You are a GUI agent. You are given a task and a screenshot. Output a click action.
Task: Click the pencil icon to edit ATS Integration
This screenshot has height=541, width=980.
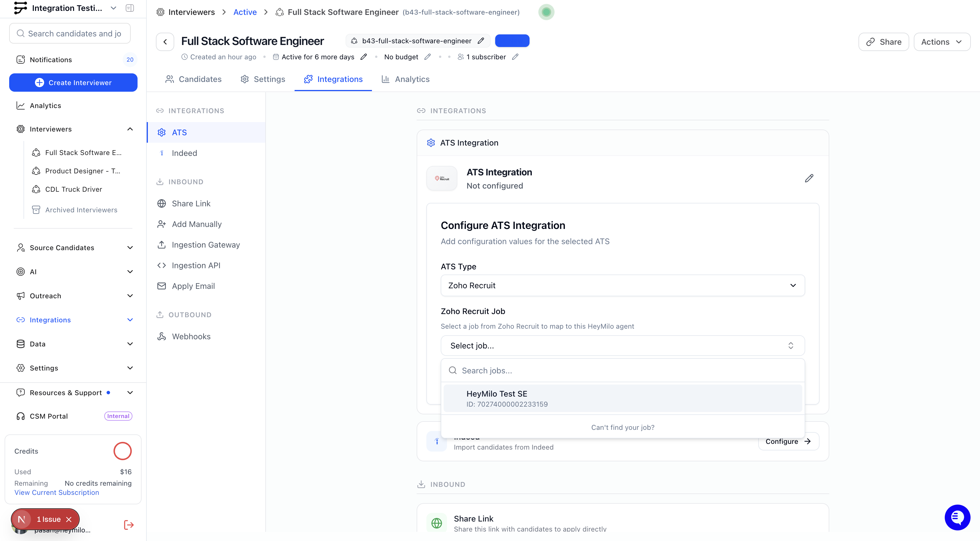pyautogui.click(x=809, y=179)
